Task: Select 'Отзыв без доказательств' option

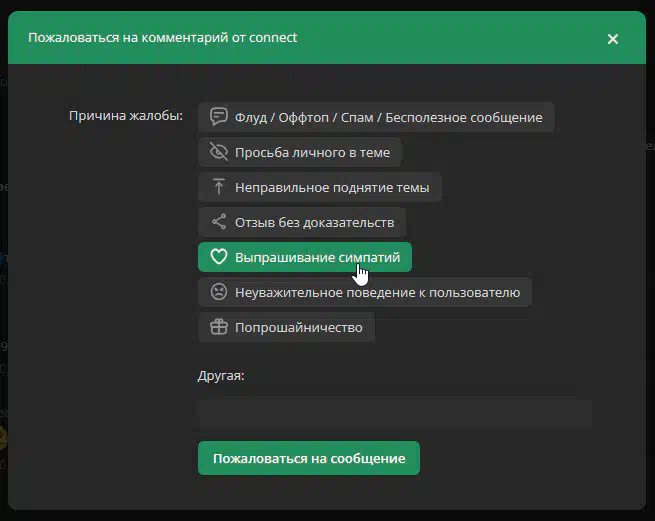Action: point(314,222)
